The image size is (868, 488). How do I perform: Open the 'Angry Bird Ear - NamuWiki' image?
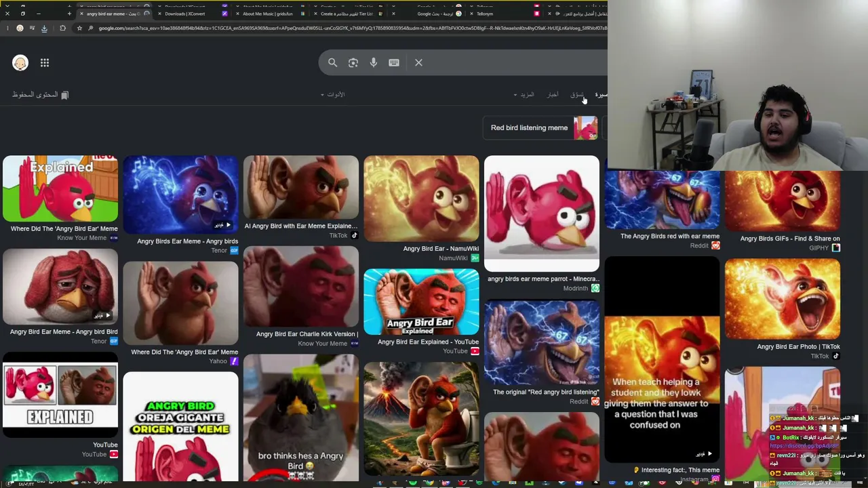(421, 199)
